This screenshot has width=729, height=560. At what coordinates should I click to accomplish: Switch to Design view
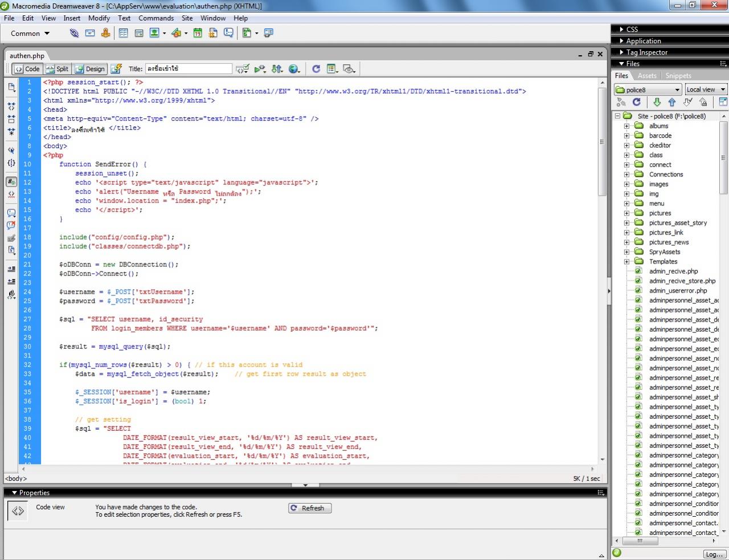(x=90, y=69)
